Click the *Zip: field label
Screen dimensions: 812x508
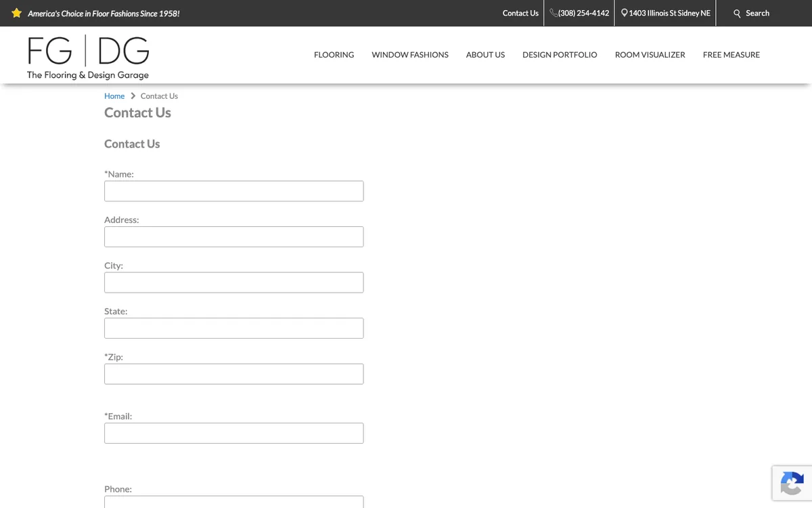[114, 357]
